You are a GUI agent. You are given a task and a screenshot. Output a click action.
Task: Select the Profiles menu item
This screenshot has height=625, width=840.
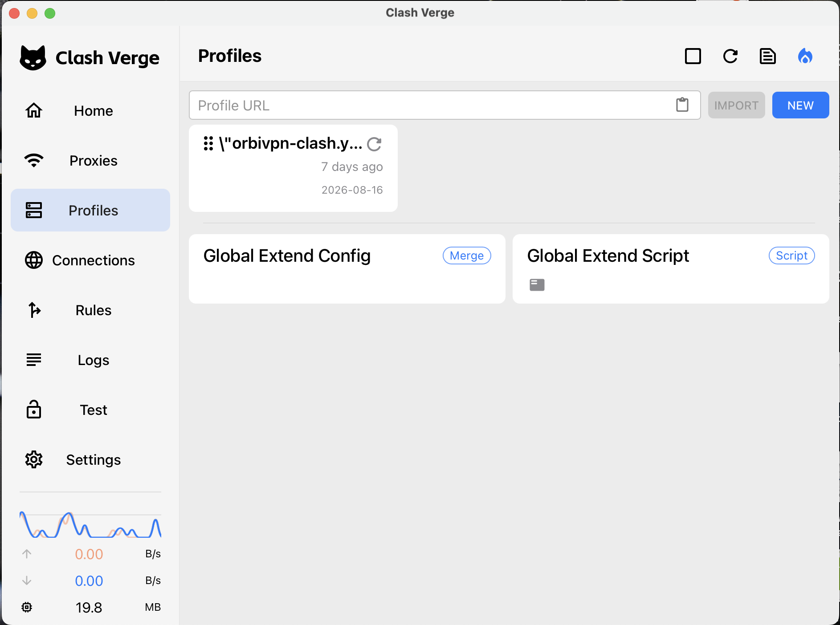pyautogui.click(x=90, y=210)
